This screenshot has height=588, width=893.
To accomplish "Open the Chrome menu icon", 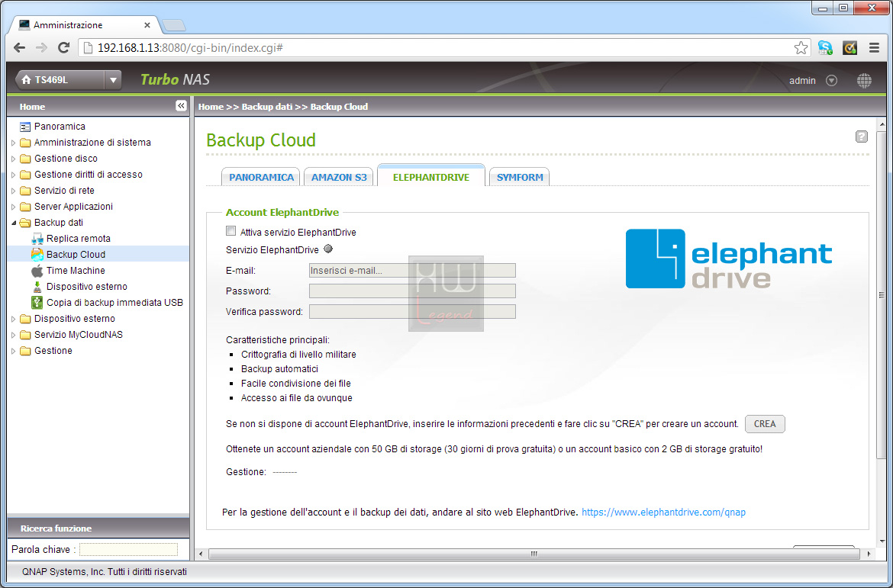I will coord(874,48).
